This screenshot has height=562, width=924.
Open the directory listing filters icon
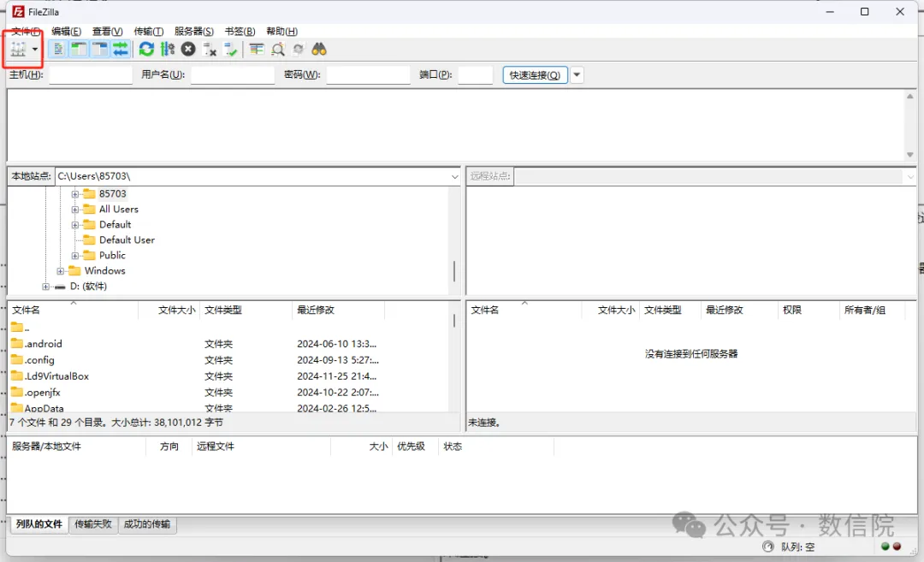[x=257, y=50]
